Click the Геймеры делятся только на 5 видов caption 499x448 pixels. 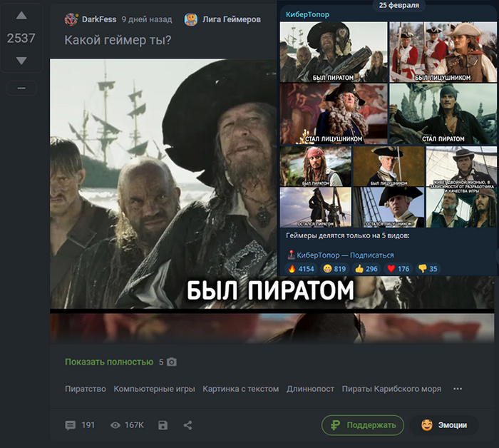point(348,235)
